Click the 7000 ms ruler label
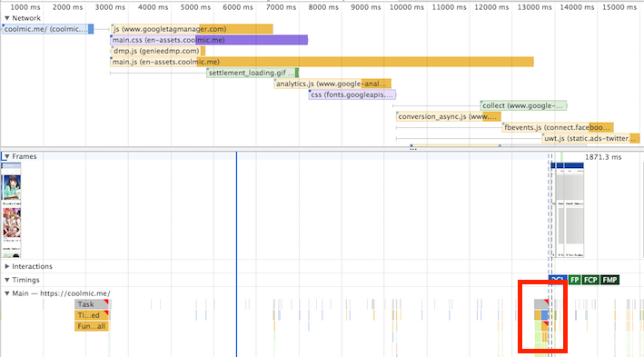 pos(281,7)
